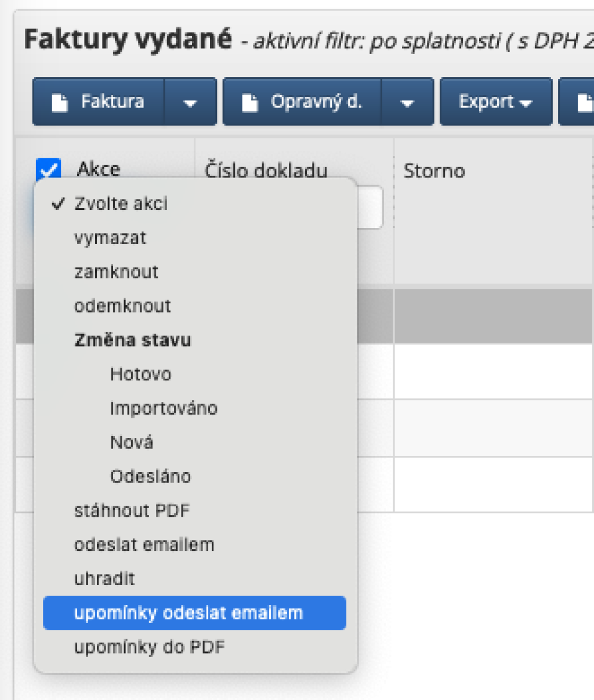Choose 'upomínky do PDF' option
Image resolution: width=594 pixels, height=700 pixels.
[x=149, y=647]
